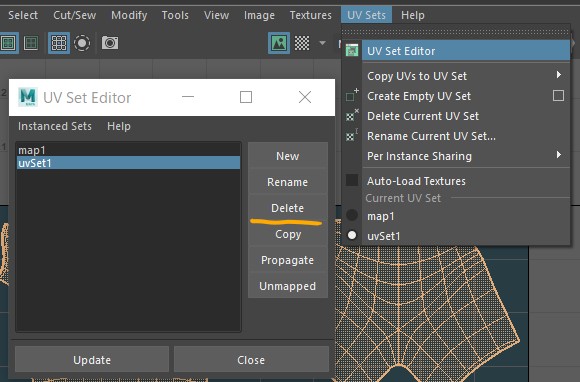Click the UV Set Editor menu icon
Image resolution: width=580 pixels, height=382 pixels.
click(x=352, y=50)
